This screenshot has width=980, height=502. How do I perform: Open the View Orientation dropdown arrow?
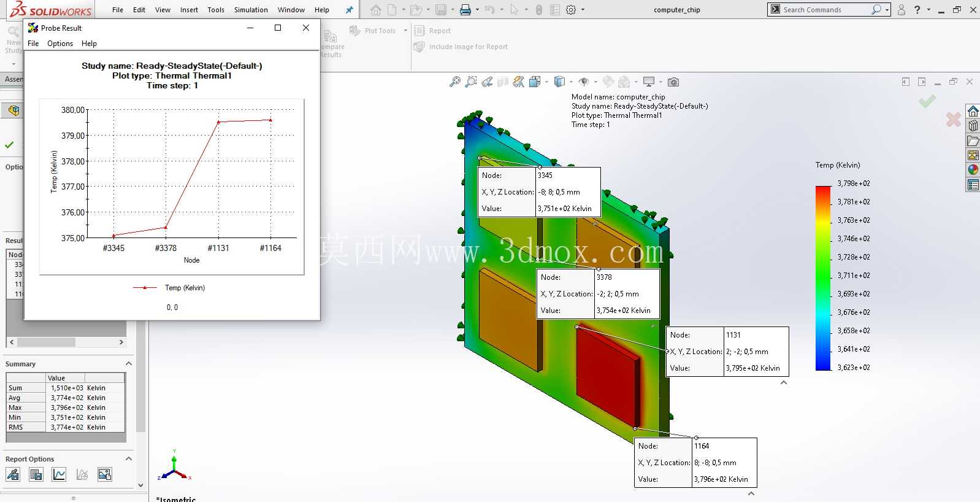[546, 82]
